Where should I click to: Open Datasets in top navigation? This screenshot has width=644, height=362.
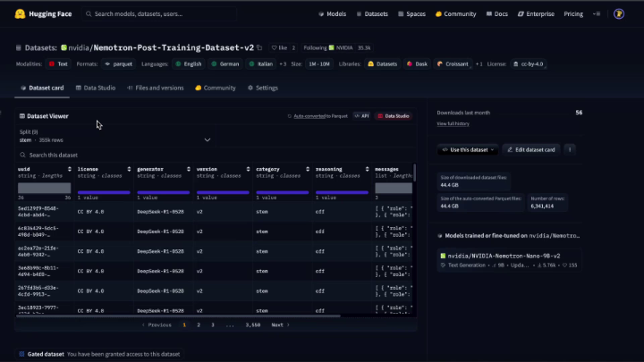[x=372, y=14]
